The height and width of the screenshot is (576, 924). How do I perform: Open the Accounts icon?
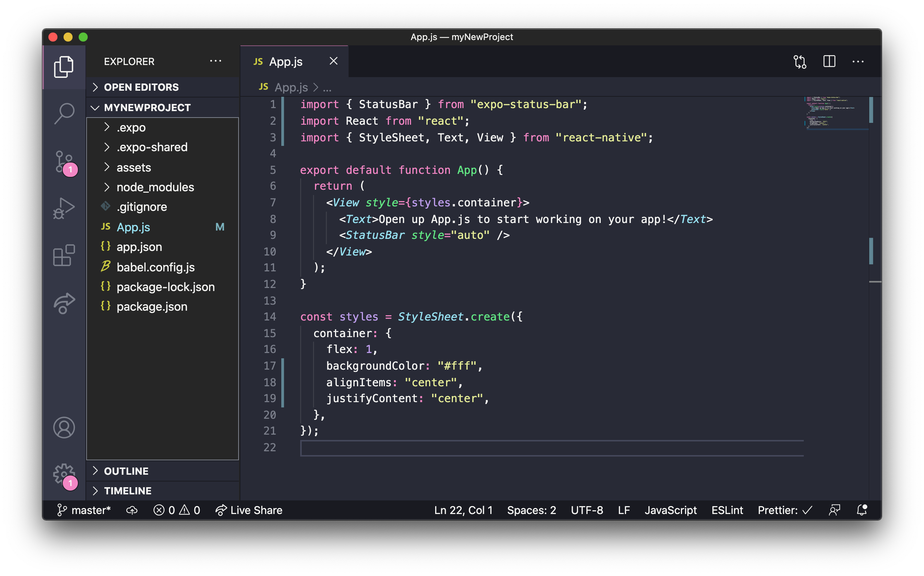pos(64,428)
